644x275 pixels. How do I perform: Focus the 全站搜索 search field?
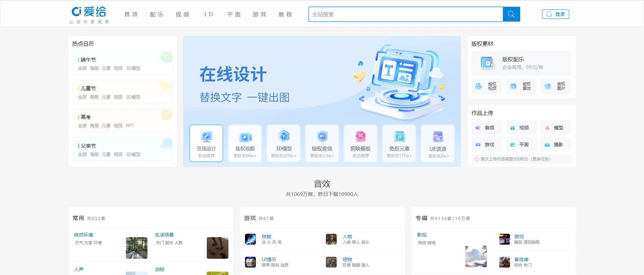(x=406, y=14)
